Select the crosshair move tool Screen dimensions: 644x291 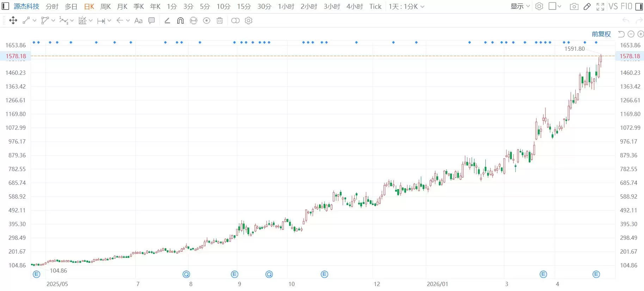pyautogui.click(x=13, y=20)
